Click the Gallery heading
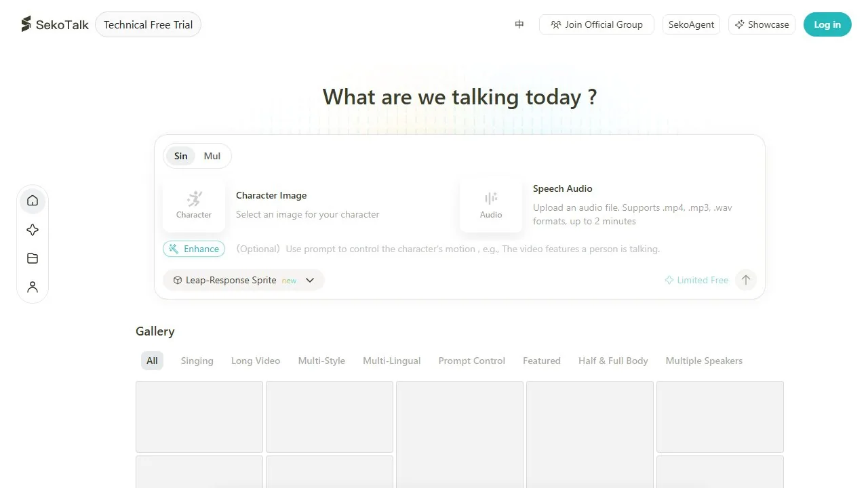 pos(155,331)
